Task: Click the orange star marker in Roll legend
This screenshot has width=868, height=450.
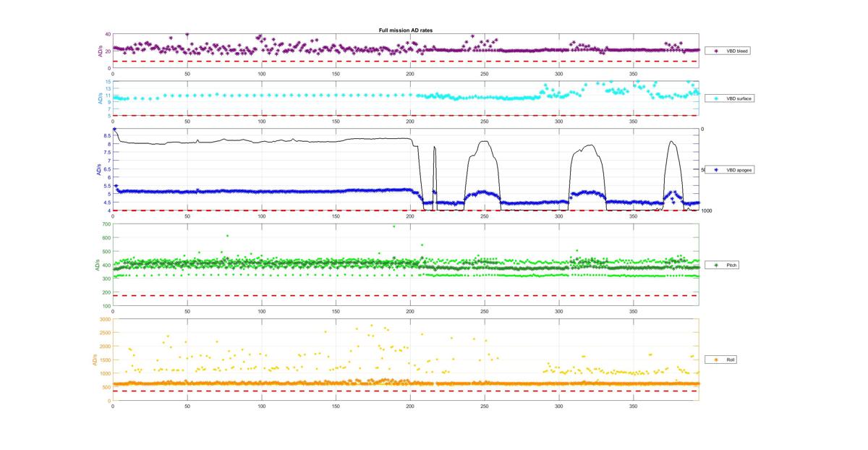Action: coord(715,360)
